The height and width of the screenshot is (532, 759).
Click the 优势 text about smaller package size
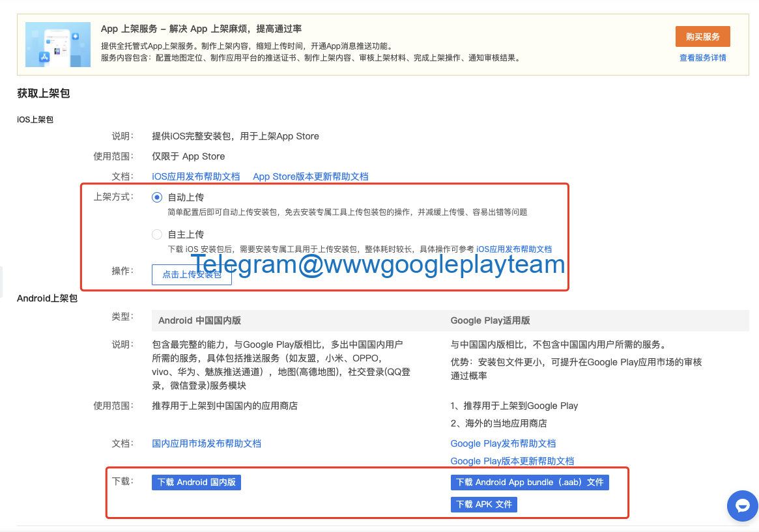[x=576, y=369]
